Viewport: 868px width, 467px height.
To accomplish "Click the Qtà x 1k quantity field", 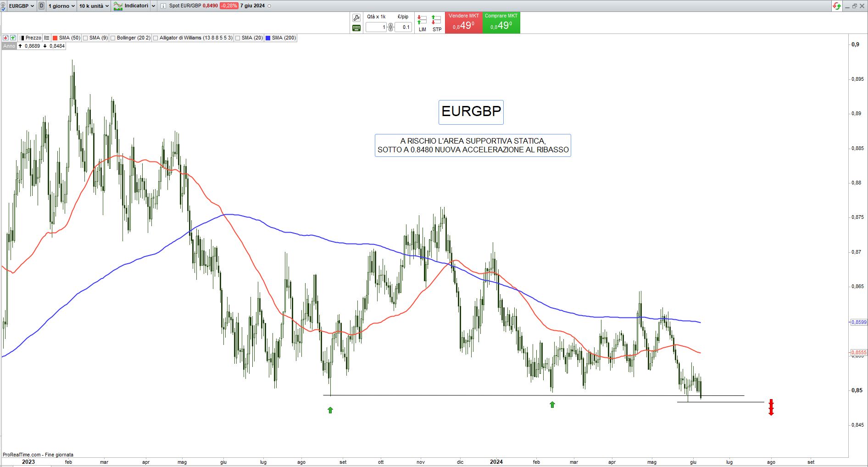I will [x=377, y=27].
